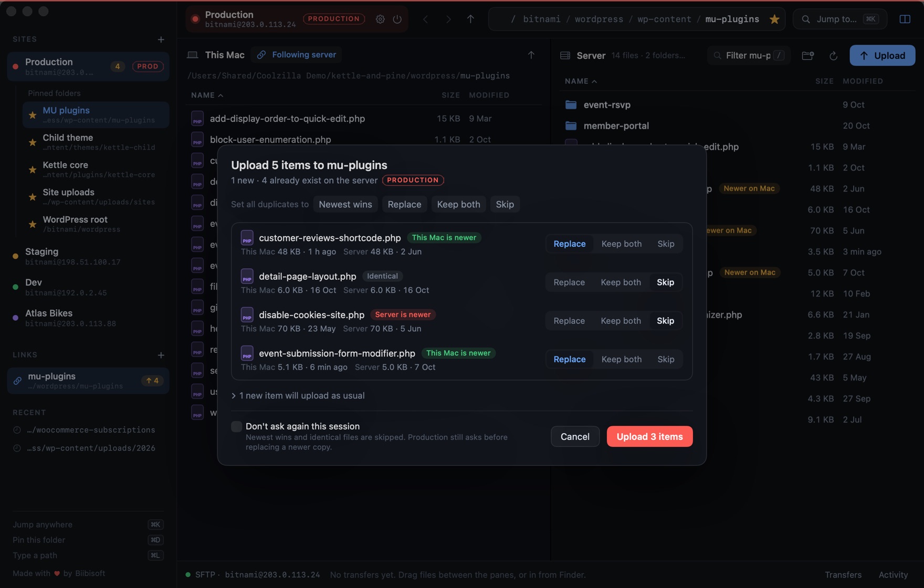Set all duplicates to Newest wins
924x588 pixels.
(345, 204)
